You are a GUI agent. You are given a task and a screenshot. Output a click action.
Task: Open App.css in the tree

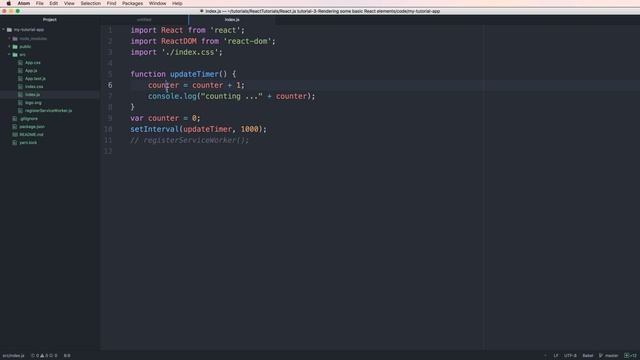click(33, 62)
